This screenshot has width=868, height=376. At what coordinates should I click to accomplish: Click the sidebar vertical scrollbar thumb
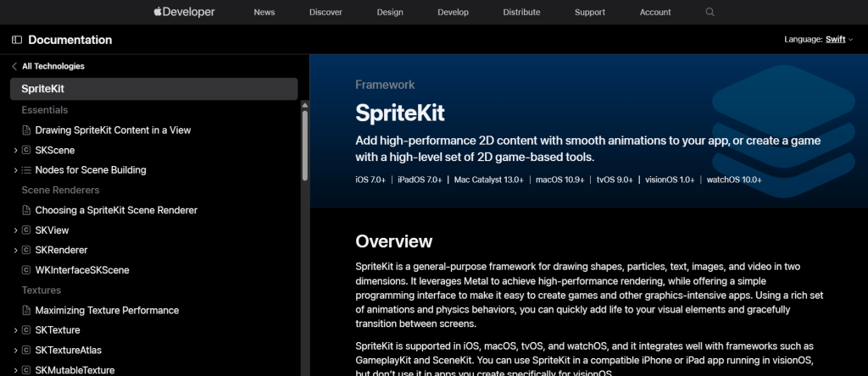(305, 145)
